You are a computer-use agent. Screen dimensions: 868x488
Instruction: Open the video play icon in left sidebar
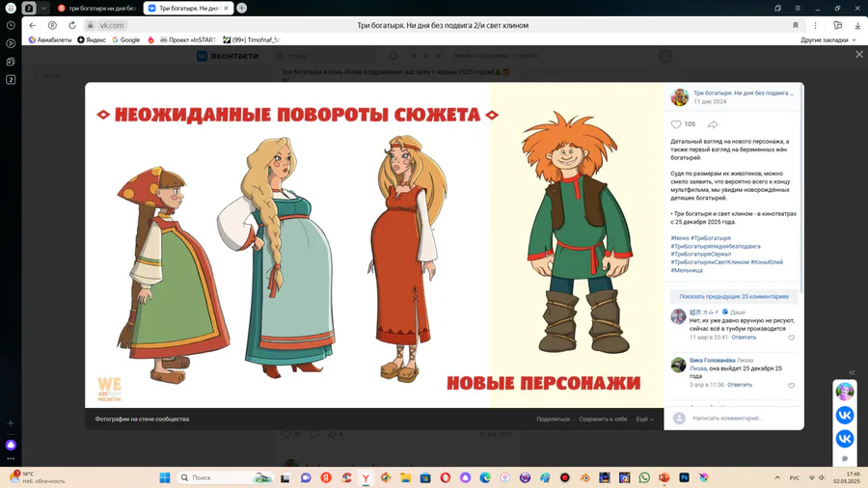[x=11, y=43]
